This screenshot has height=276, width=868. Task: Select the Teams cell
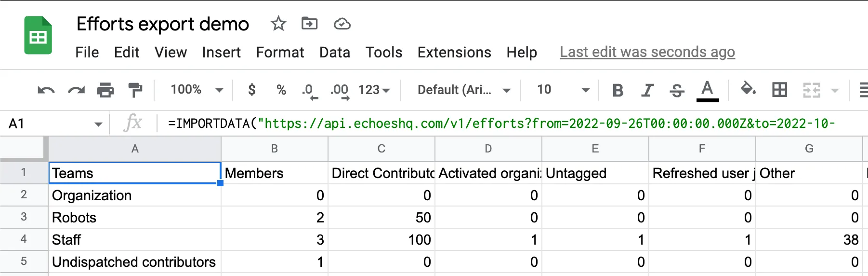pyautogui.click(x=135, y=173)
